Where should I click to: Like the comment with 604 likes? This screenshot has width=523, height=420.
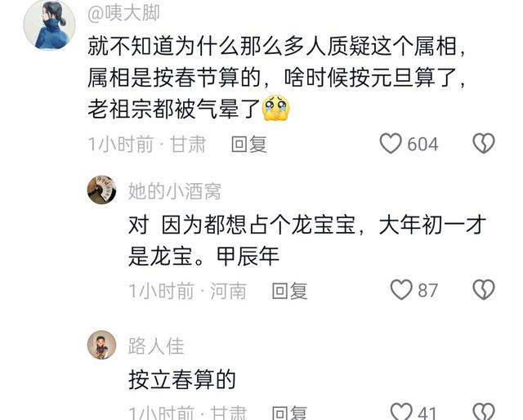pos(391,144)
